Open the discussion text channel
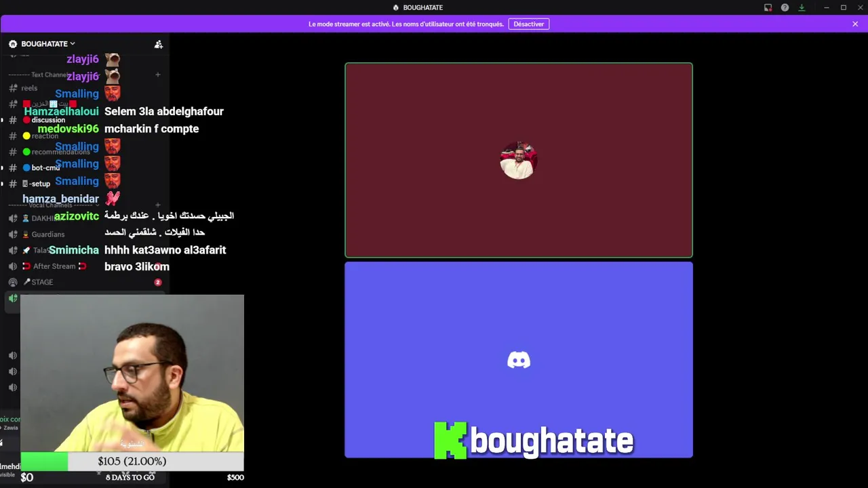 click(x=48, y=120)
